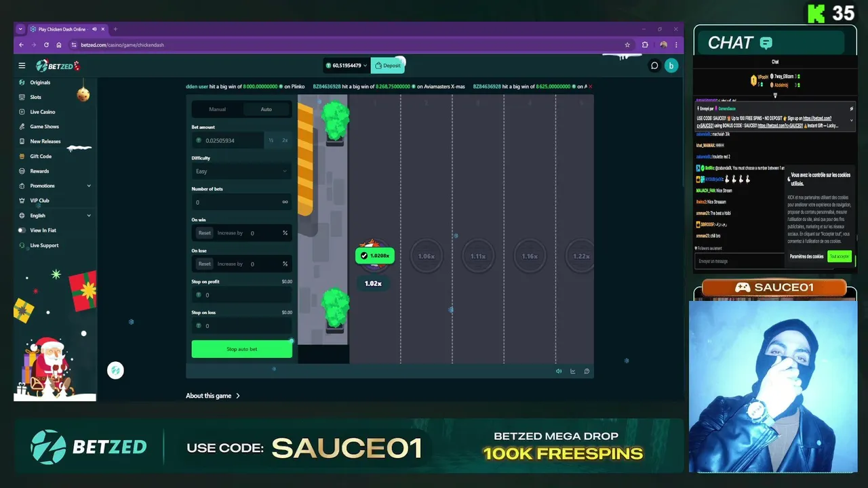The image size is (868, 488).
Task: Select Increase by under On lose
Action: [230, 264]
